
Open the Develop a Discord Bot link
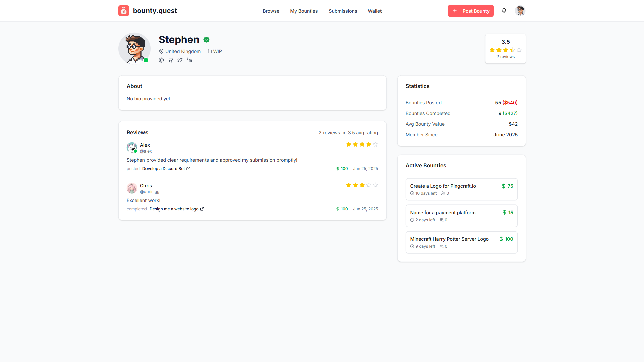pos(164,169)
